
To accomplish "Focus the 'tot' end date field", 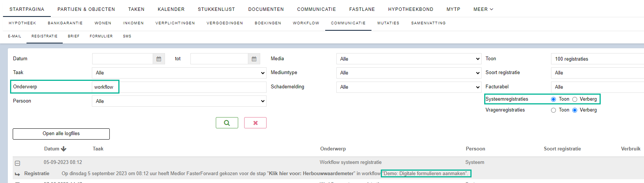I will (x=219, y=59).
